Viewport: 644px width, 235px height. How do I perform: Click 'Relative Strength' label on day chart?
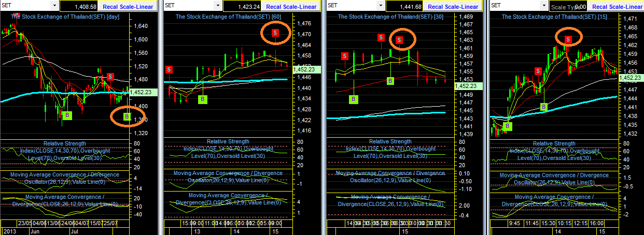[65, 143]
